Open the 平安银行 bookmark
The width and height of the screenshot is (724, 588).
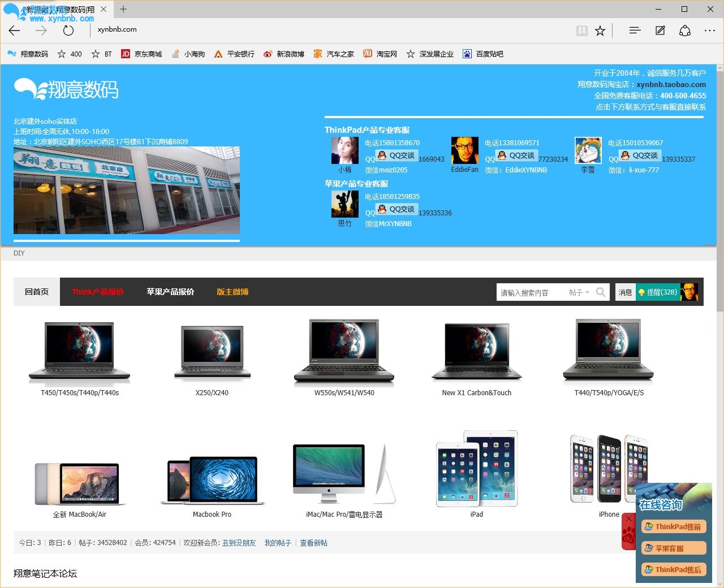tap(234, 54)
